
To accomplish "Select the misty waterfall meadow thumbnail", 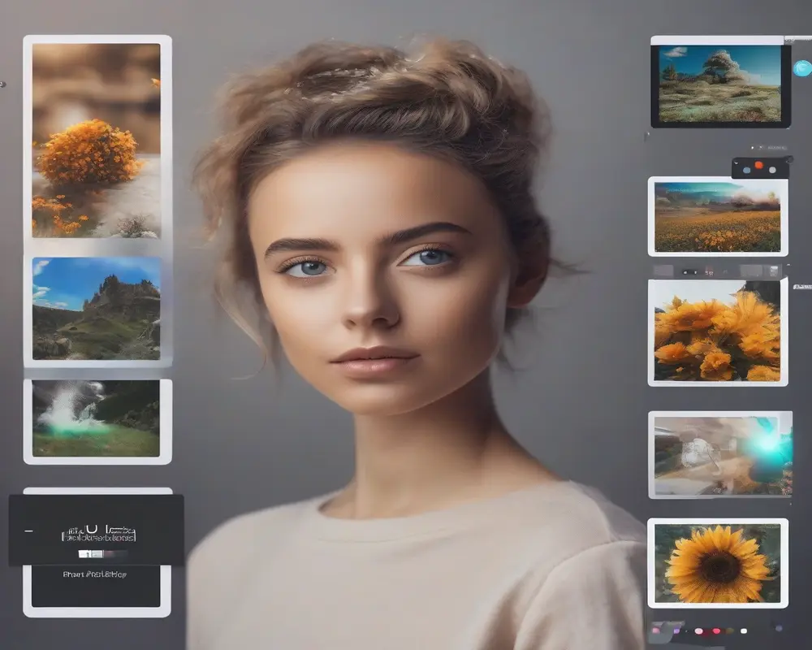I will point(97,418).
